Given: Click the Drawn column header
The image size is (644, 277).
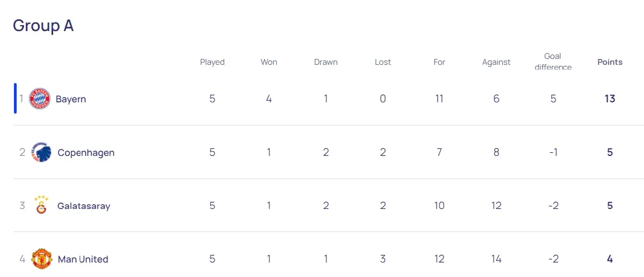Looking at the screenshot, I should coord(326,62).
